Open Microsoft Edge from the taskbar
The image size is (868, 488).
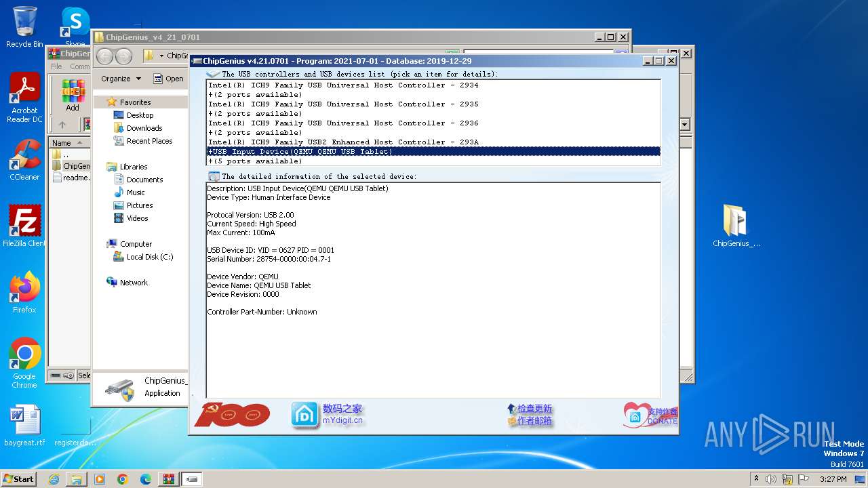click(x=146, y=479)
